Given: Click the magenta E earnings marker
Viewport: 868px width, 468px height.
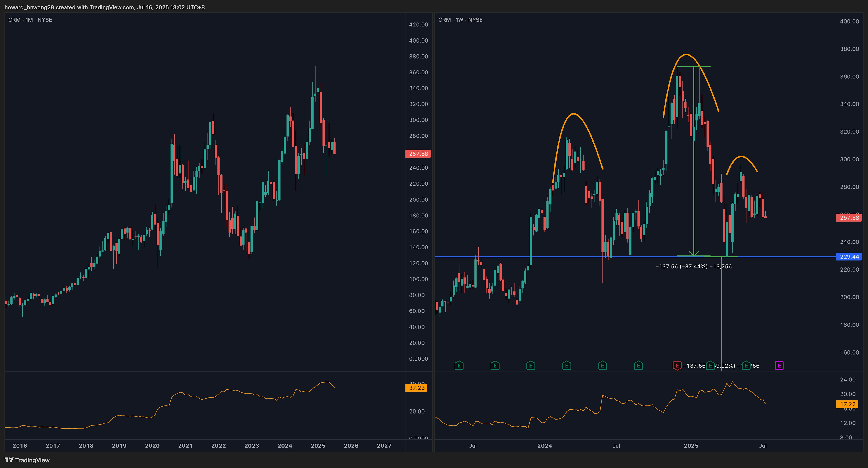Looking at the screenshot, I should pyautogui.click(x=779, y=366).
